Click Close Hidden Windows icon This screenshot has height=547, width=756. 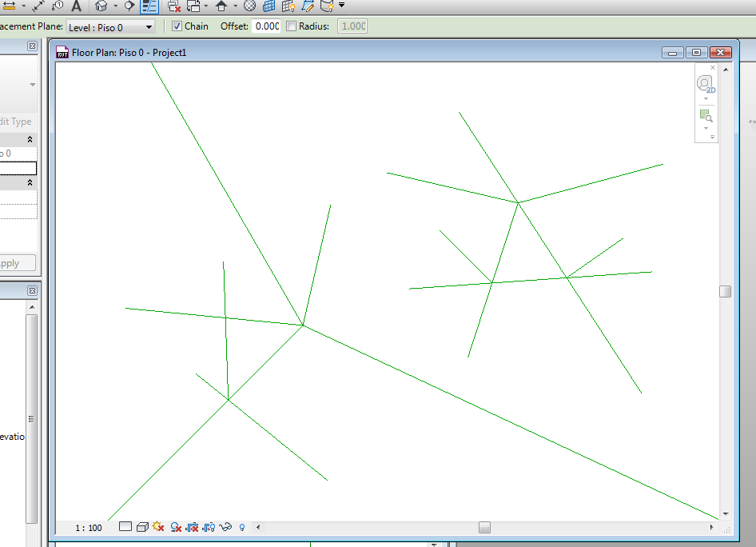click(173, 6)
